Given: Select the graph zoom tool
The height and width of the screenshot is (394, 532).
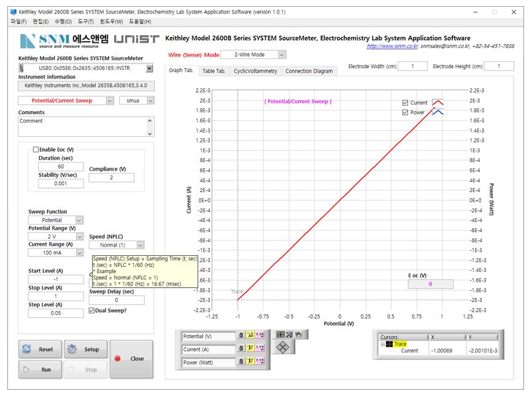Looking at the screenshot, I should coord(290,334).
